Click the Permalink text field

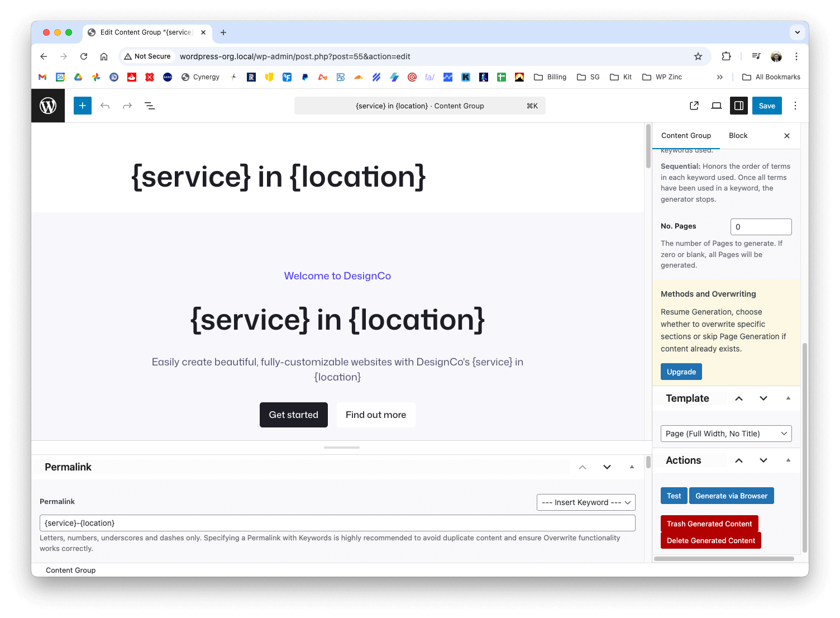point(337,523)
